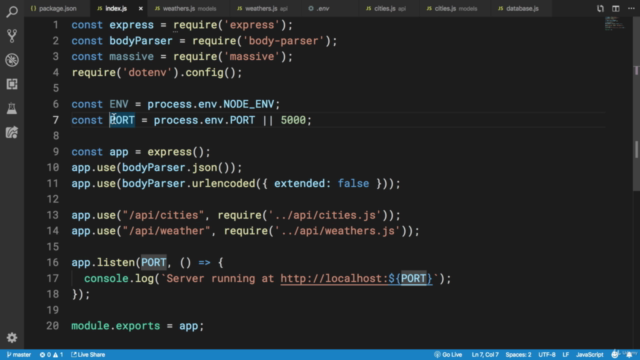
Task: Change language mode from JavaScript
Action: [x=589, y=355]
